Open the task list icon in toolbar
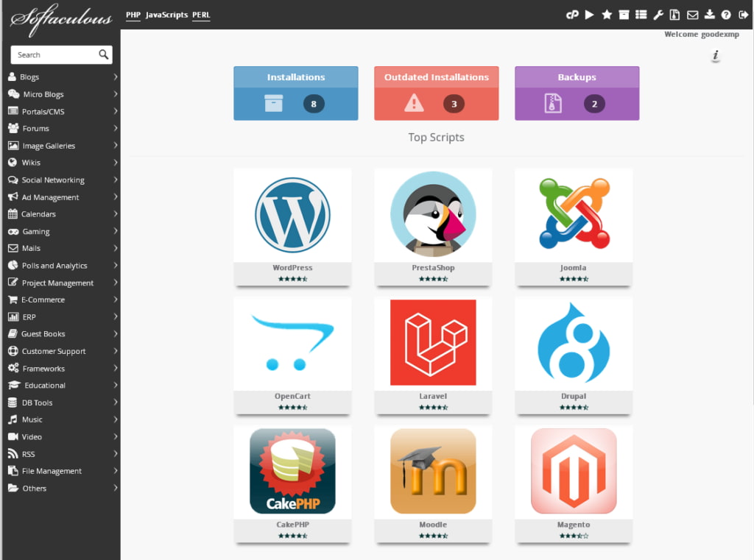The width and height of the screenshot is (754, 560). point(641,15)
